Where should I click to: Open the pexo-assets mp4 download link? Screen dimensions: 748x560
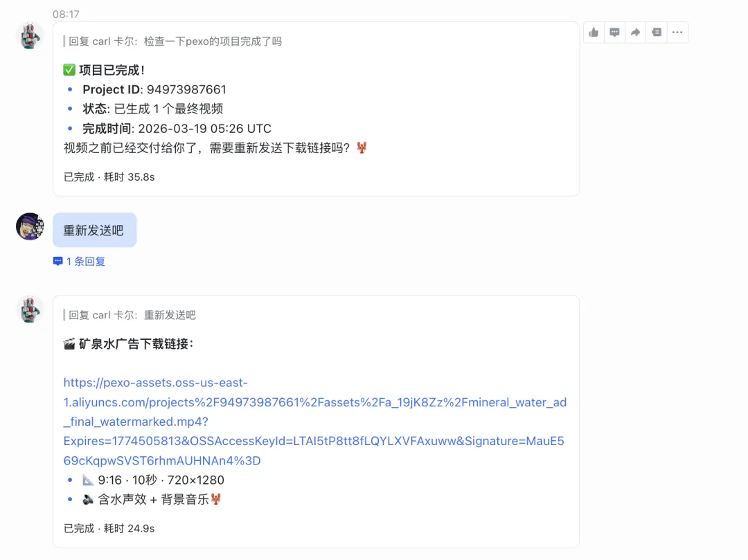pyautogui.click(x=315, y=422)
